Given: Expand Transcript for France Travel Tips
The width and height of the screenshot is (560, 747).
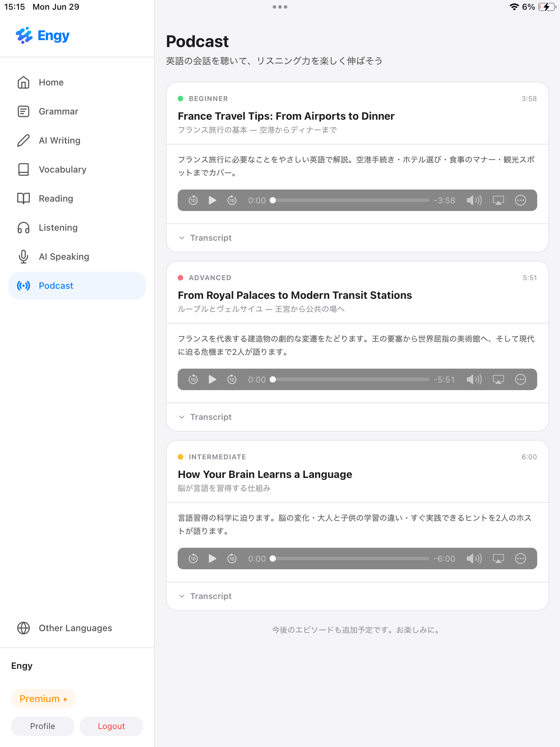Looking at the screenshot, I should 205,238.
